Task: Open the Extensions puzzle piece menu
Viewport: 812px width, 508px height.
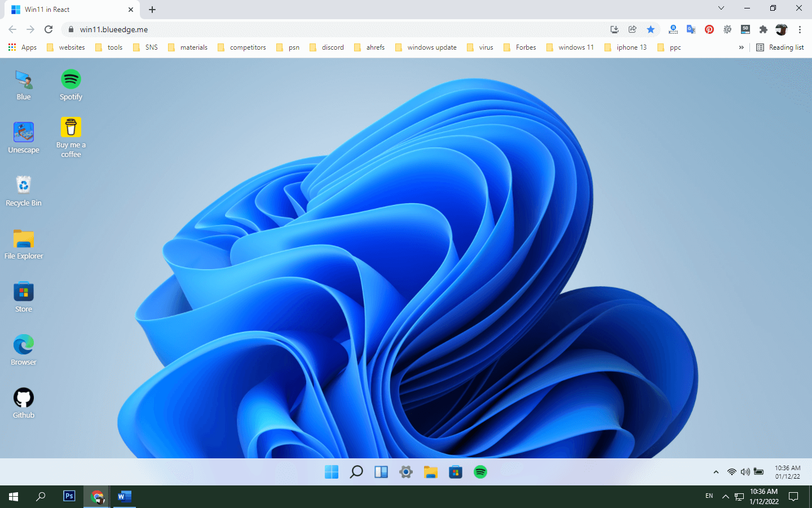Action: click(764, 29)
